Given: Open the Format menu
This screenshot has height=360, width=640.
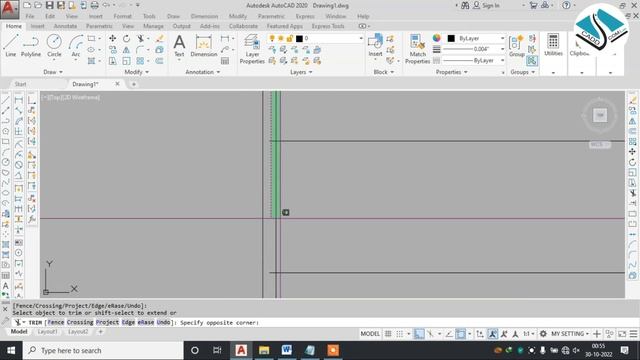Looking at the screenshot, I should [x=122, y=16].
